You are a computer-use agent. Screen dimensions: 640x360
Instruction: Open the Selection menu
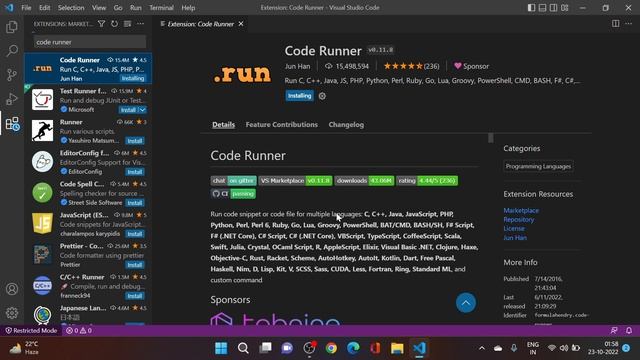coord(71,8)
